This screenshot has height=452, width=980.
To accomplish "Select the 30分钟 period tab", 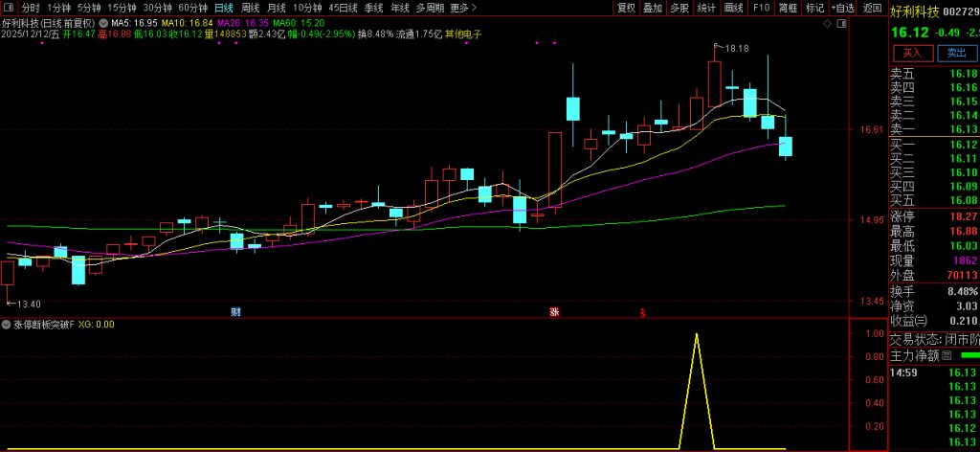I will [x=157, y=8].
